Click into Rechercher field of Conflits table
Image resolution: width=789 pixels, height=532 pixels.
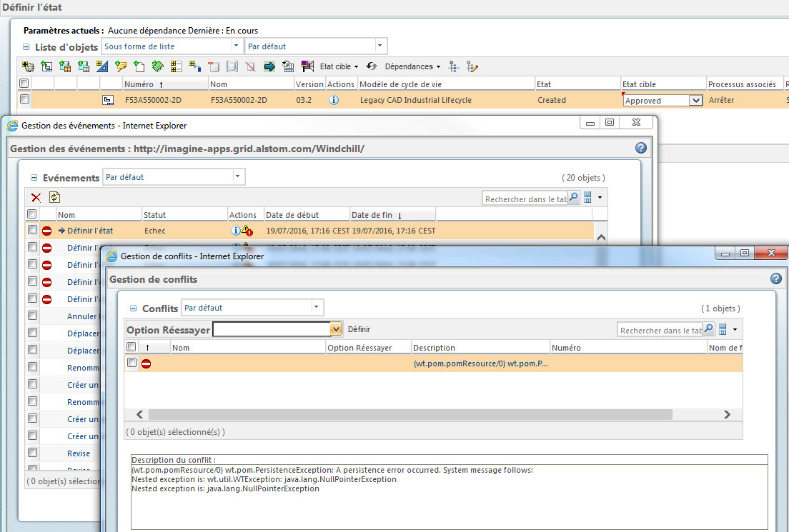pos(660,330)
